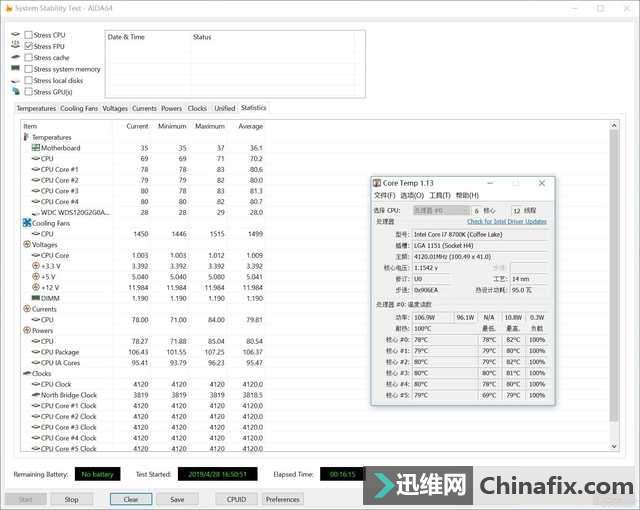Image resolution: width=640 pixels, height=510 pixels.
Task: Select the CPU Core #3 temperature row
Action: [x=143, y=191]
